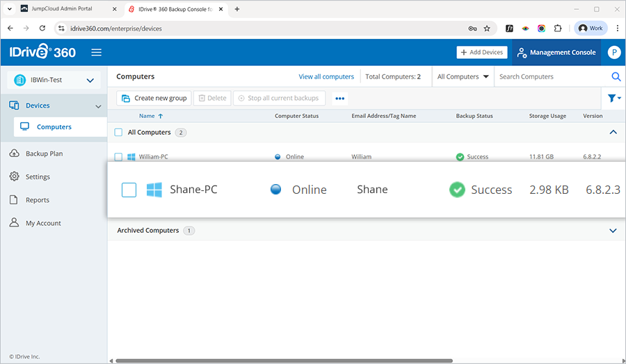Open the filter funnel icon
The height and width of the screenshot is (364, 626).
[x=612, y=99]
